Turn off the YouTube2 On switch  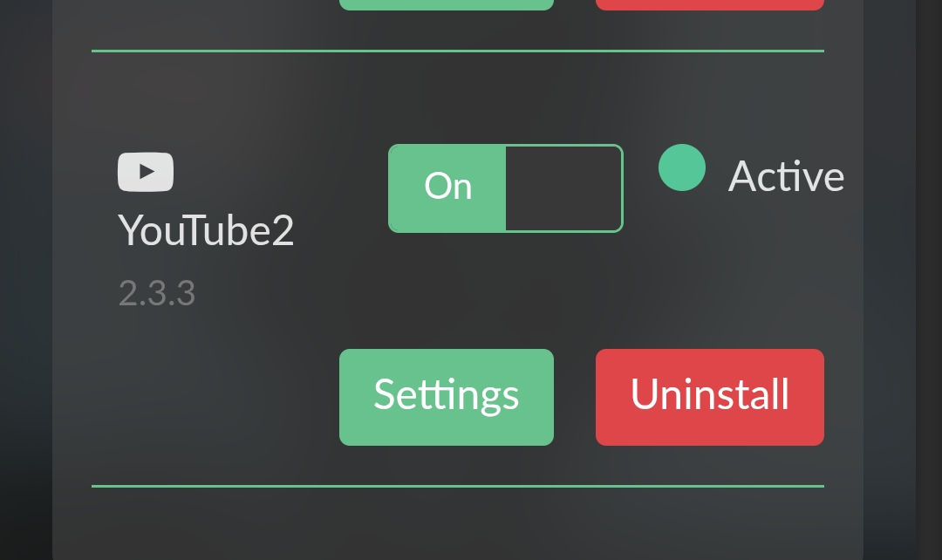[x=505, y=188]
